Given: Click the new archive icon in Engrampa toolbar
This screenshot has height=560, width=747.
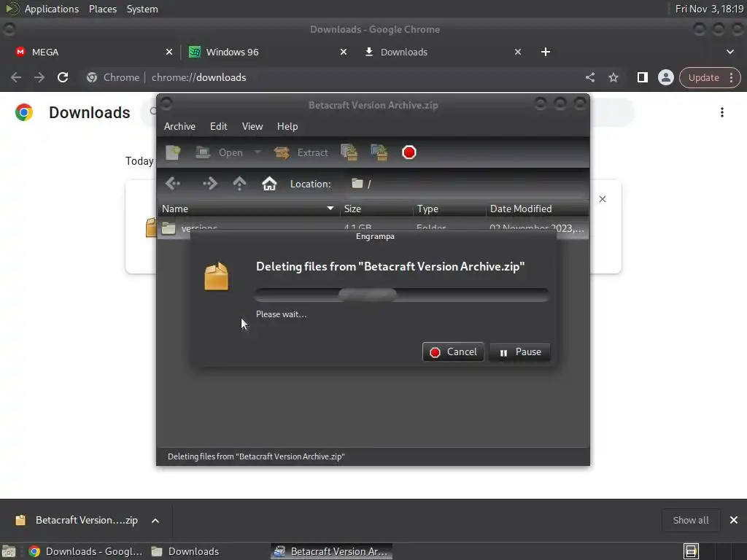Looking at the screenshot, I should 173,152.
